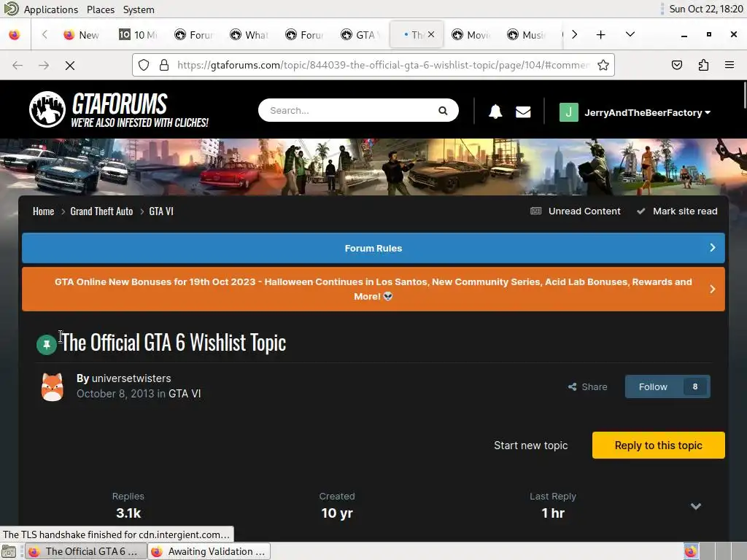The image size is (747, 560).
Task: Click Start new topic
Action: (x=531, y=446)
